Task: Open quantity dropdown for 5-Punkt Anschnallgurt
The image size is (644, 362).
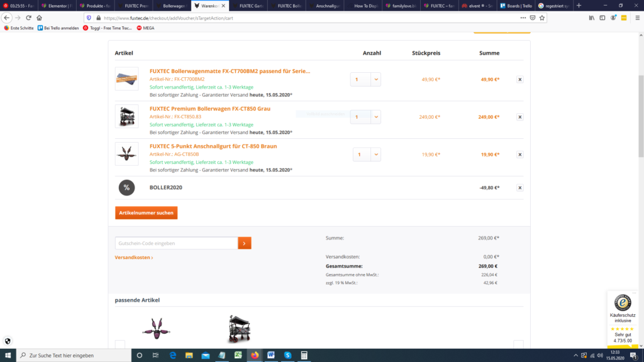Action: [x=376, y=155]
